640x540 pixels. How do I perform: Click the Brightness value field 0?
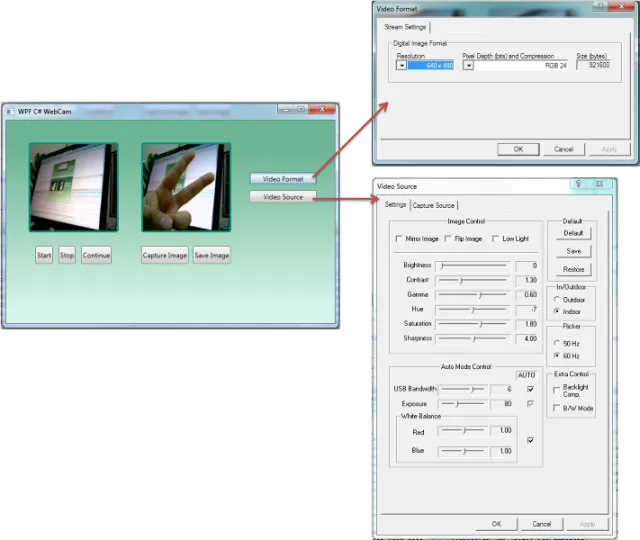pyautogui.click(x=526, y=266)
